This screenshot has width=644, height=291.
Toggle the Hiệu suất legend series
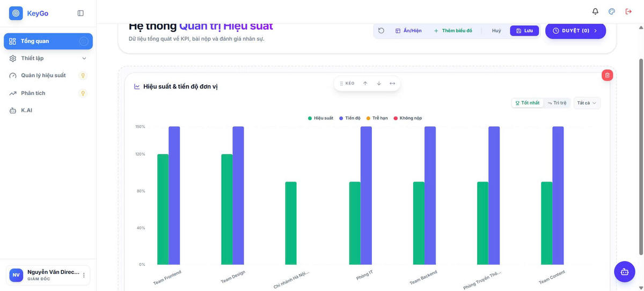coord(321,118)
